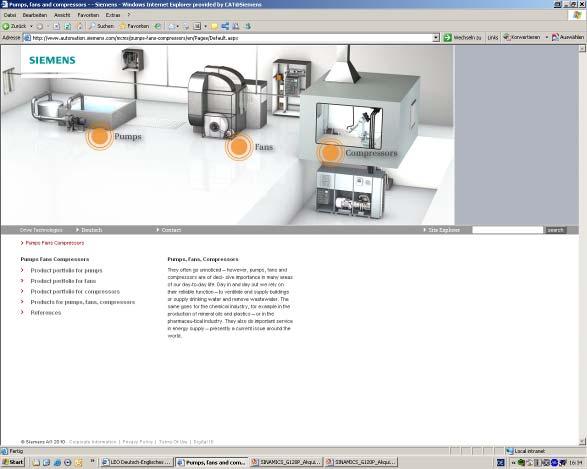This screenshot has height=469, width=587.
Task: Open the Datei menu
Action: (10, 15)
